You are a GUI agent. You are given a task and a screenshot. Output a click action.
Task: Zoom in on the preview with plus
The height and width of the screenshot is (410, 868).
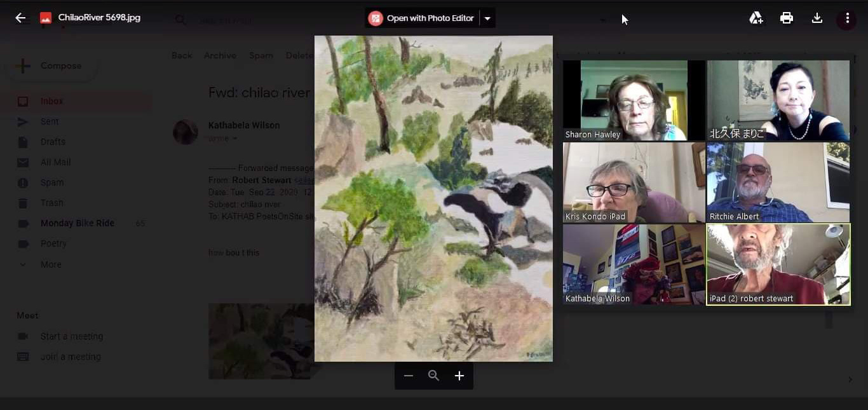click(459, 376)
